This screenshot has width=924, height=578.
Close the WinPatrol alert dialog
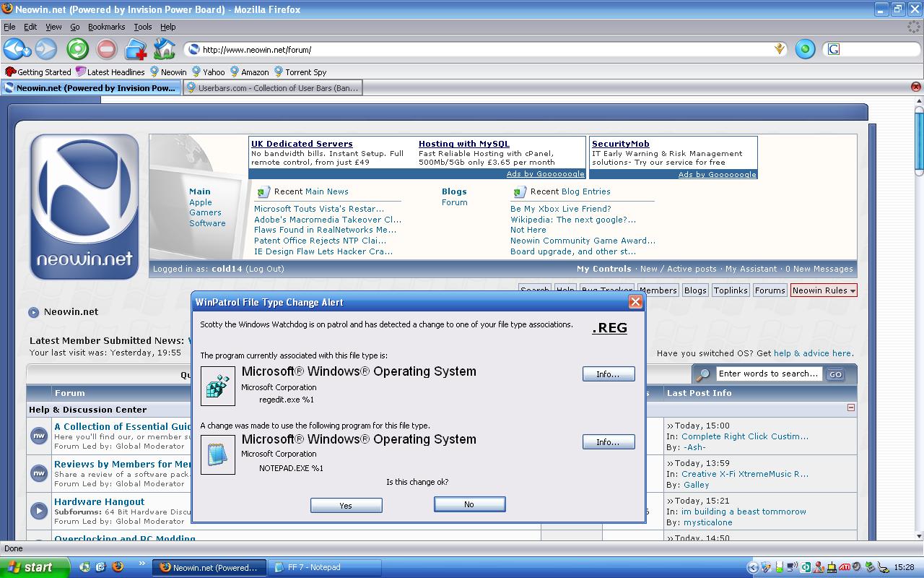coord(635,302)
